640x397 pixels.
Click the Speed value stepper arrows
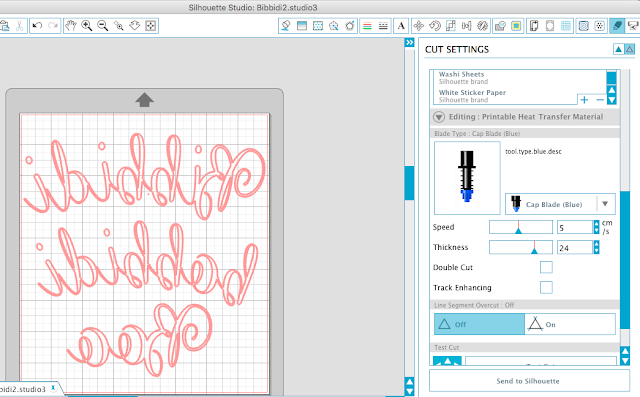[x=596, y=227]
